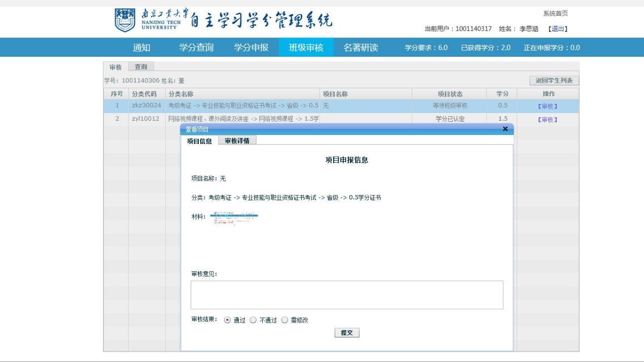Image resolution: width=644 pixels, height=362 pixels.
Task: Switch to the 审核详情 tab
Action: (x=237, y=141)
